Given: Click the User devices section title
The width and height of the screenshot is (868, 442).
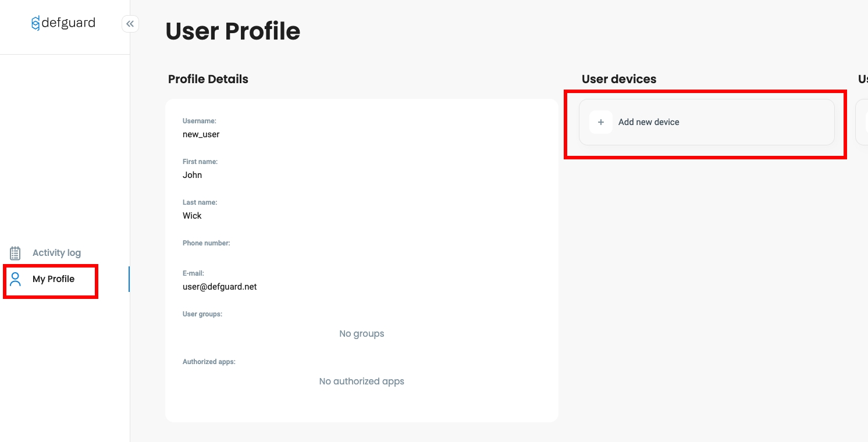Looking at the screenshot, I should point(619,79).
